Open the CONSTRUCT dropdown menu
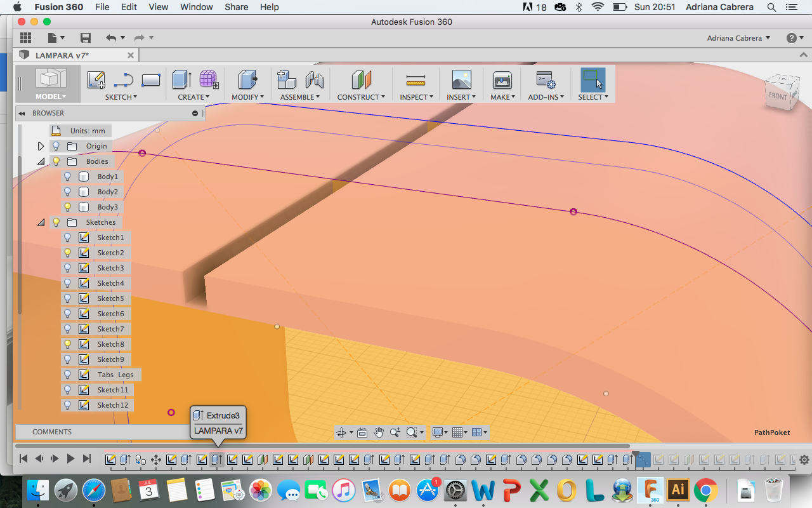The height and width of the screenshot is (508, 812). (x=361, y=97)
